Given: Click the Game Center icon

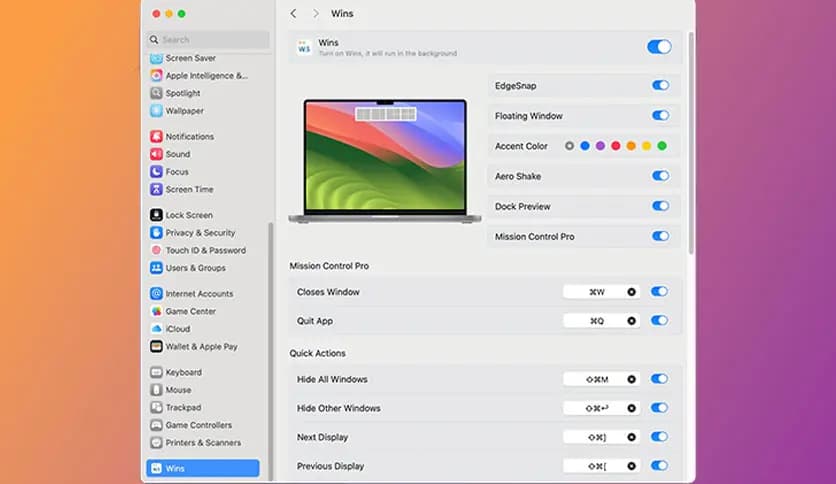Looking at the screenshot, I should [156, 311].
